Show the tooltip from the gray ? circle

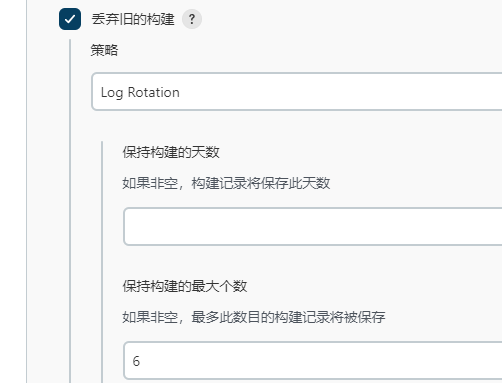pyautogui.click(x=192, y=19)
